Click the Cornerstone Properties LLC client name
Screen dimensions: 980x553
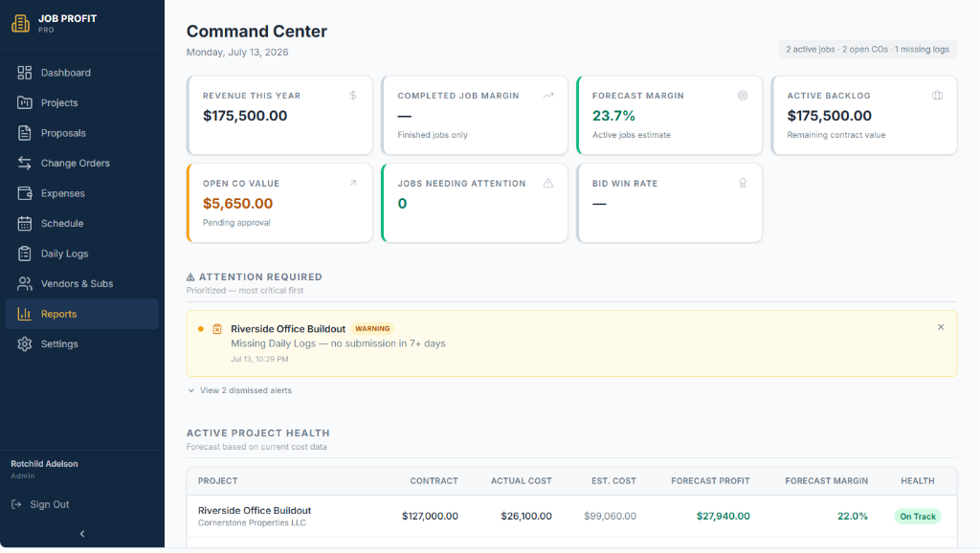[x=252, y=523]
